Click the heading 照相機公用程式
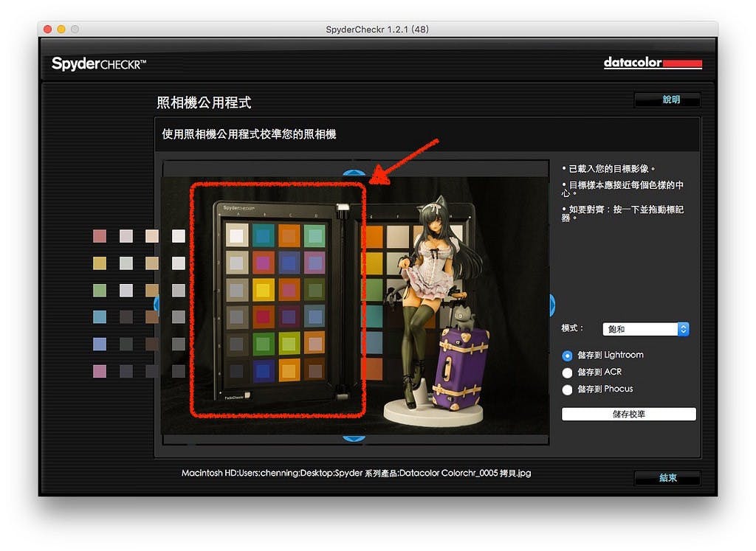756x551 pixels. (204, 103)
